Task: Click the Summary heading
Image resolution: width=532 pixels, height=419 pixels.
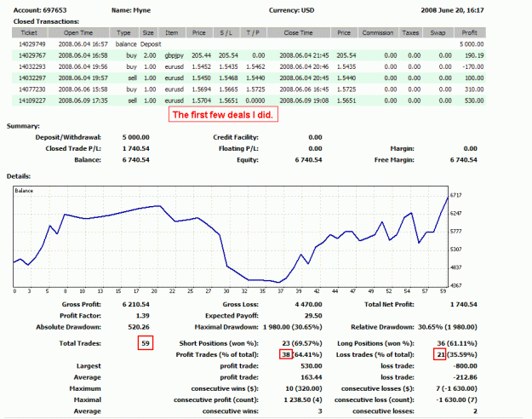Action: pos(23,126)
